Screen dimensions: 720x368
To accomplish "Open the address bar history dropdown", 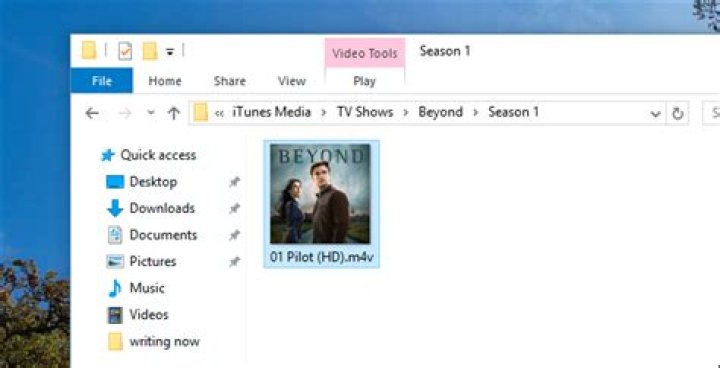I will (656, 114).
